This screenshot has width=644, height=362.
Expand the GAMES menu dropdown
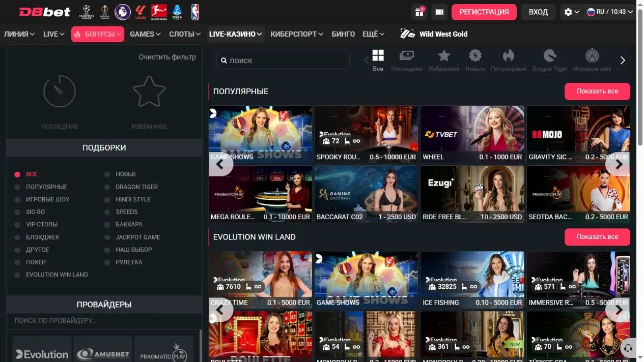(145, 34)
